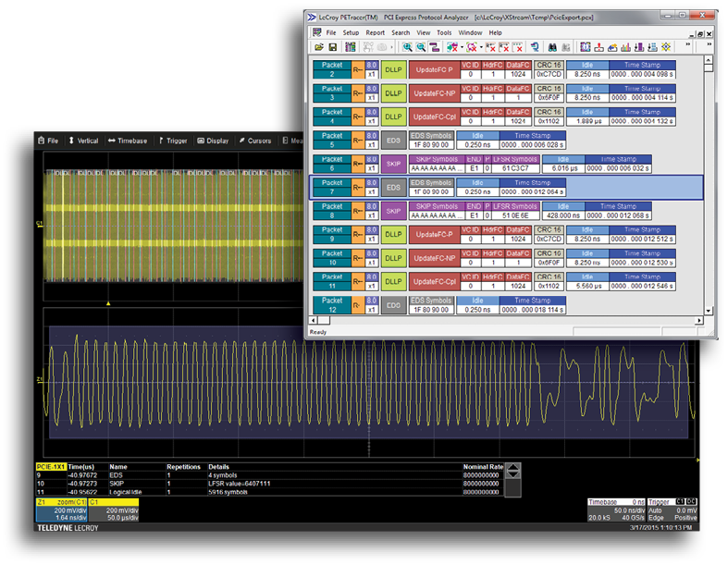Viewport: 728px width, 565px height.
Task: Click the 8.0 x1 speed cell of Packet 4
Action: pos(372,117)
